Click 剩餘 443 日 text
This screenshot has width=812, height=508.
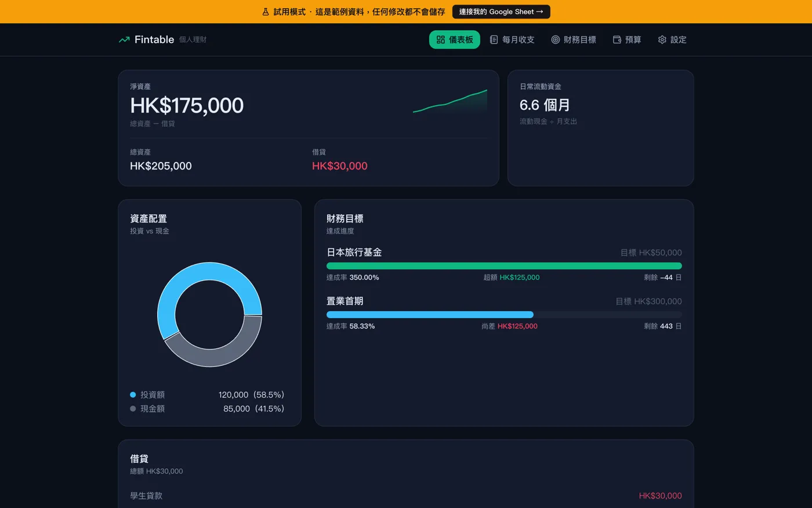[663, 326]
